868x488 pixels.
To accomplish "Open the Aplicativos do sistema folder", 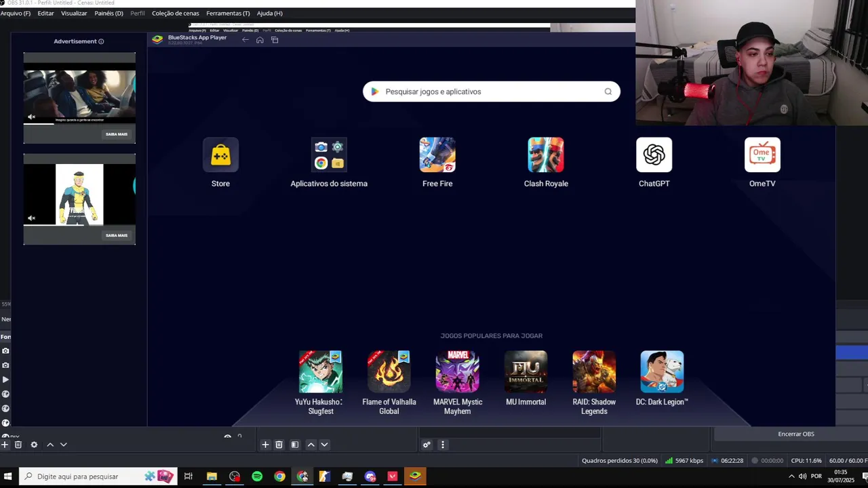I will pyautogui.click(x=329, y=155).
